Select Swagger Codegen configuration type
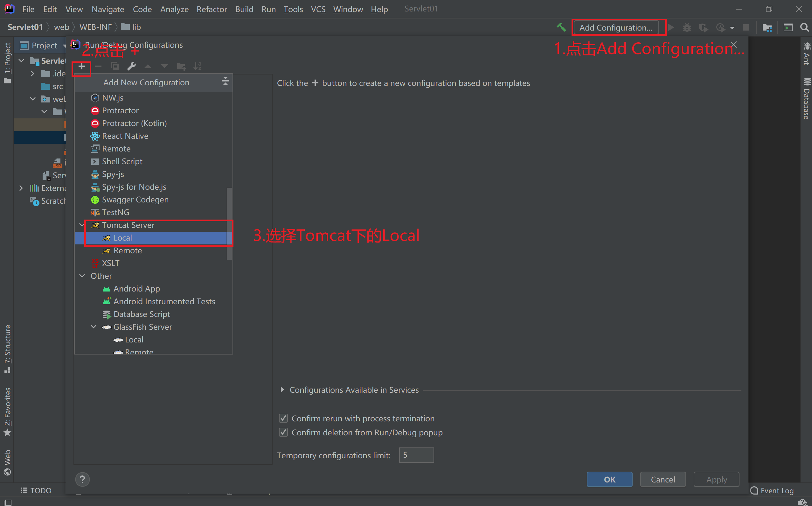This screenshot has width=812, height=506. pos(135,200)
